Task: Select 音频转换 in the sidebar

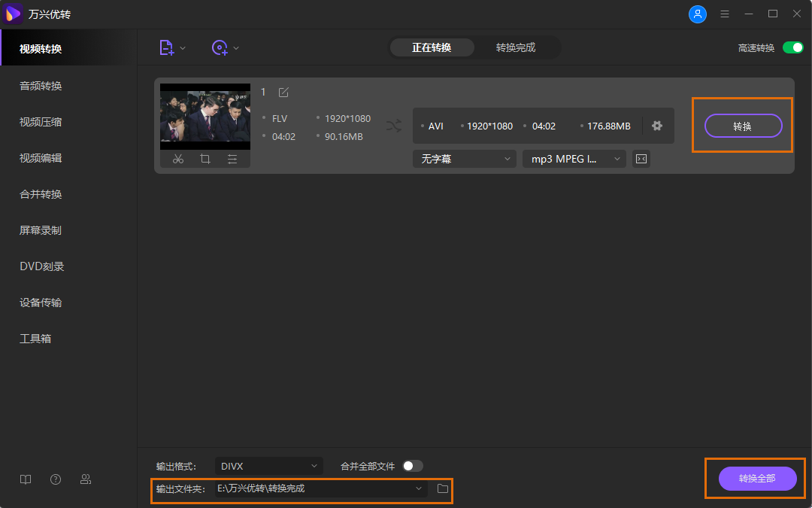Action: [41, 86]
